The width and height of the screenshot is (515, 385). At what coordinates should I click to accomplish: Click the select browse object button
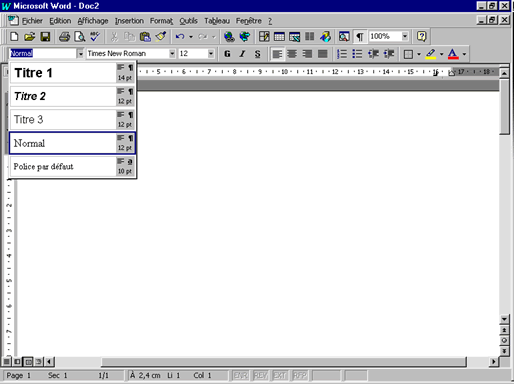click(x=504, y=340)
